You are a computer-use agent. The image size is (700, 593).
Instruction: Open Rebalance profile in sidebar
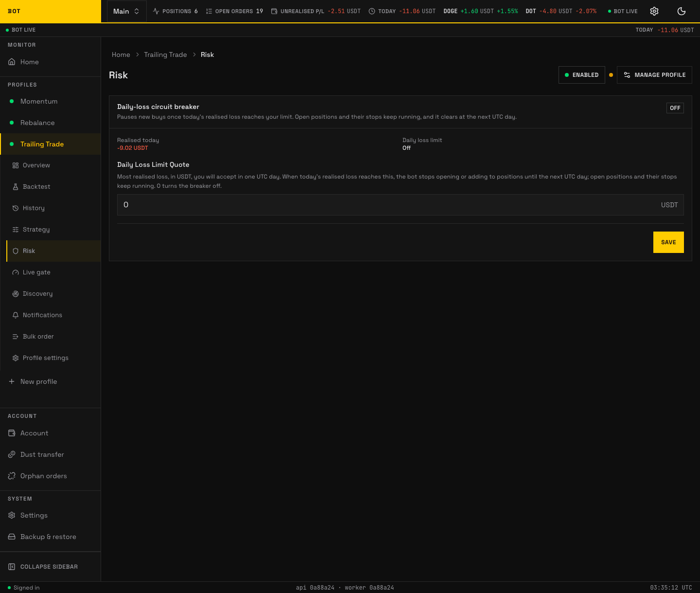coord(51,123)
